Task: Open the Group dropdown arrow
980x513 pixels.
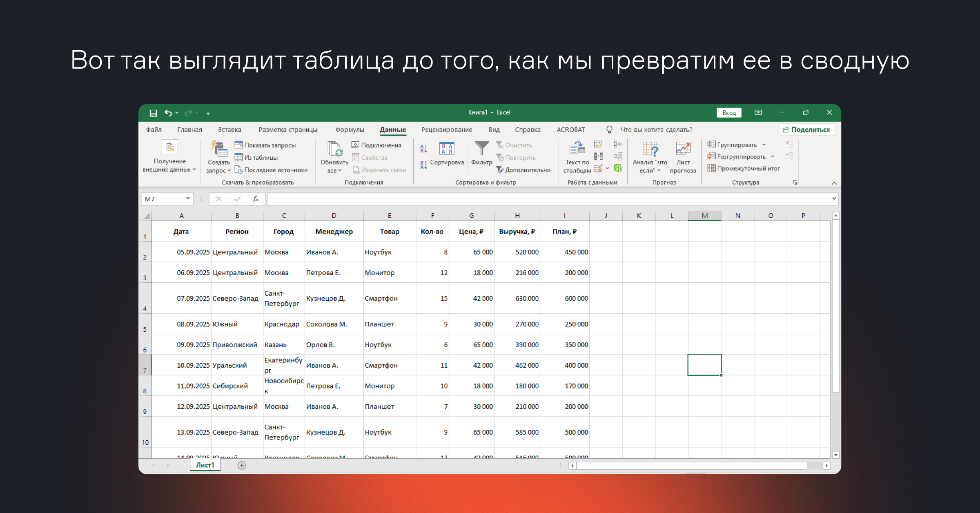Action: [764, 145]
